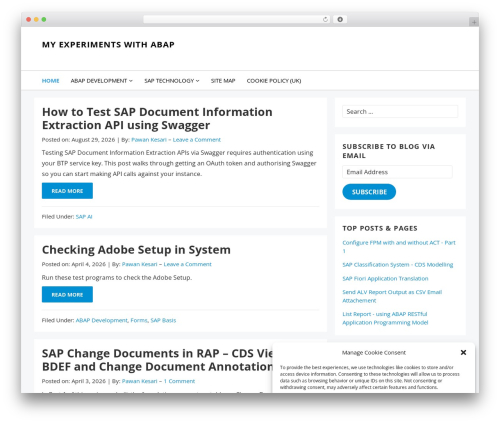Open List Report using ABAP RESTful post

pyautogui.click(x=385, y=318)
